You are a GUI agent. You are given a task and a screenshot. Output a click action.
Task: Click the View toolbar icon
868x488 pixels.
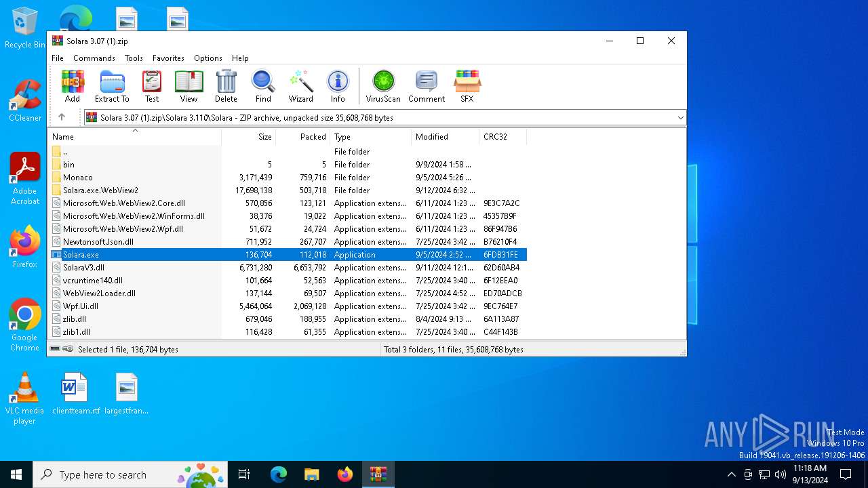(189, 86)
